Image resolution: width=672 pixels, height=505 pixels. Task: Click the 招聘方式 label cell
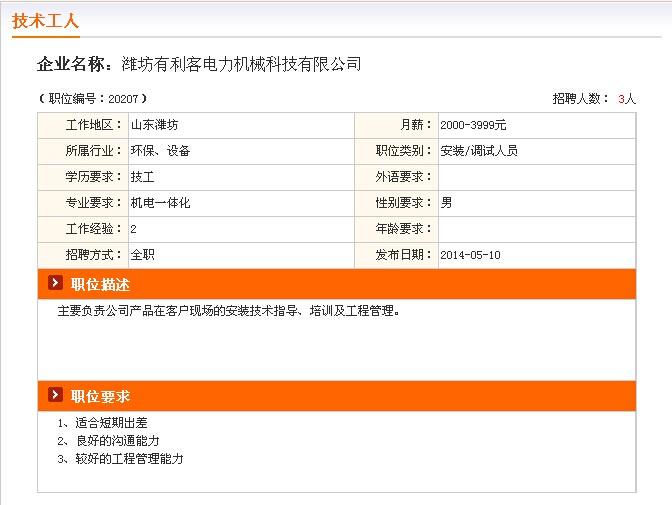point(83,255)
